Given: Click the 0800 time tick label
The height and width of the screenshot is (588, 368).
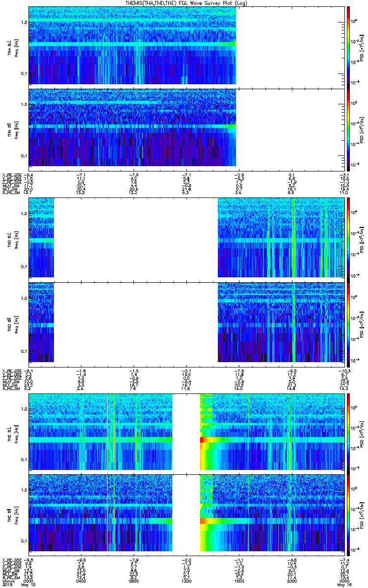Looking at the screenshot, I should coord(134,581).
